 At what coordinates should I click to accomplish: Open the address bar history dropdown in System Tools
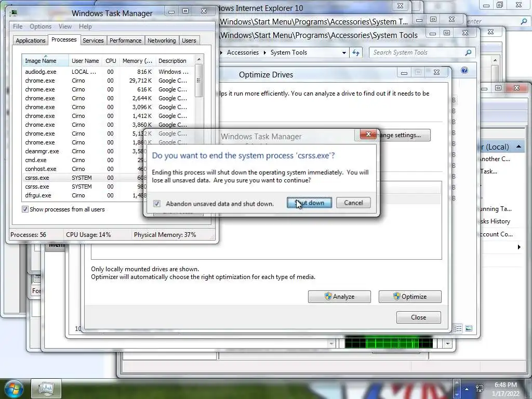click(344, 52)
